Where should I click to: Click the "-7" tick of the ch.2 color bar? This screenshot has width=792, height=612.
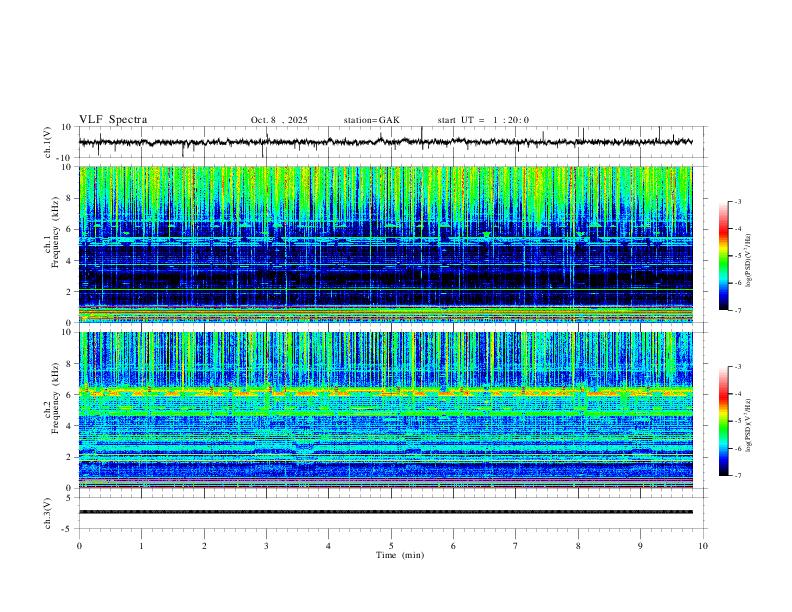[x=737, y=476]
